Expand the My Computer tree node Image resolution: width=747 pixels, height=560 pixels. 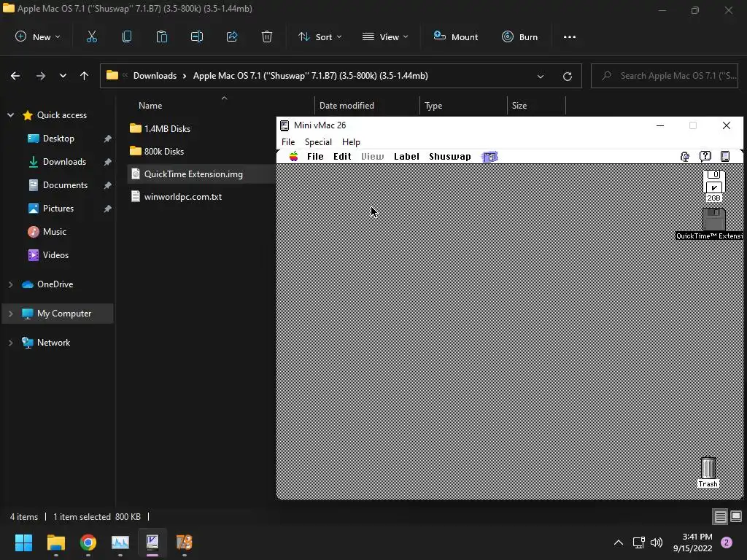[10, 314]
